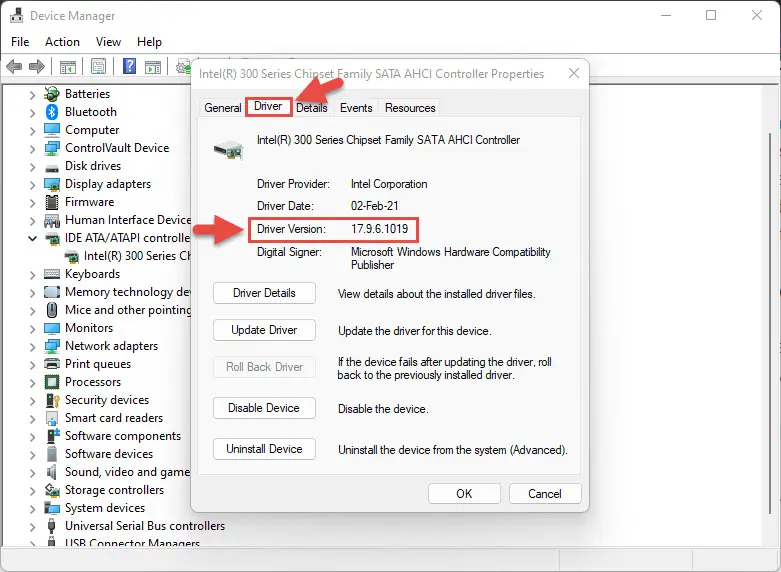Maximize the Device Manager window
Screen dimensions: 781x572
pos(711,15)
